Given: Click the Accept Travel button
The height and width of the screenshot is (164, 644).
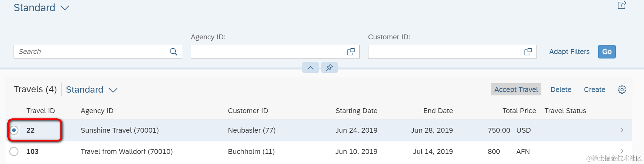Looking at the screenshot, I should point(516,89).
